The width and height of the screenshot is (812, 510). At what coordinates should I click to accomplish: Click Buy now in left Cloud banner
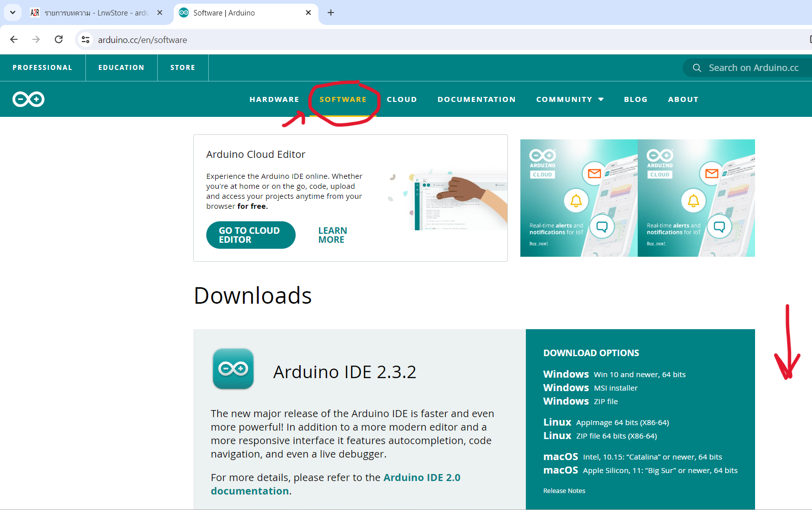point(539,243)
